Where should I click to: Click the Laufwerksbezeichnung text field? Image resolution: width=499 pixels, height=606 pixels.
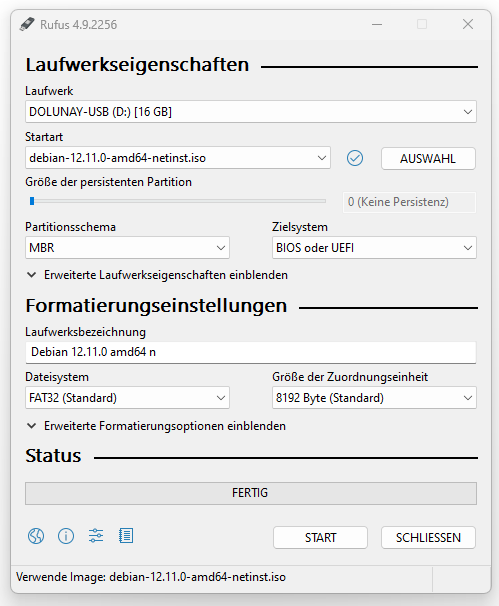[x=250, y=352]
